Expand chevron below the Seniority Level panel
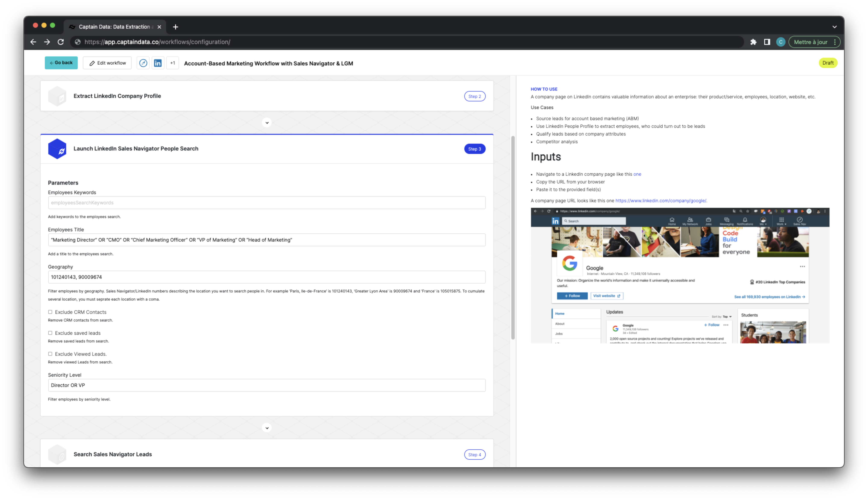The width and height of the screenshot is (868, 499). coord(267,428)
